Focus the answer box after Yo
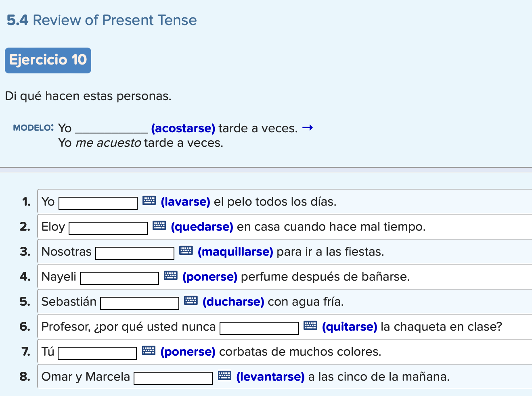Screen dimensions: 532x396 click(98, 203)
